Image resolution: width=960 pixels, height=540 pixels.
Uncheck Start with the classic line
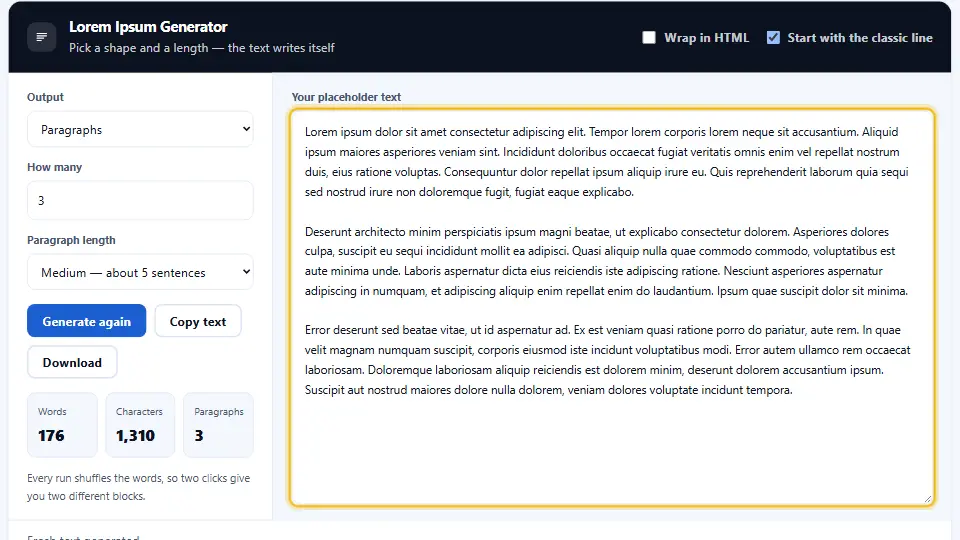(x=773, y=37)
